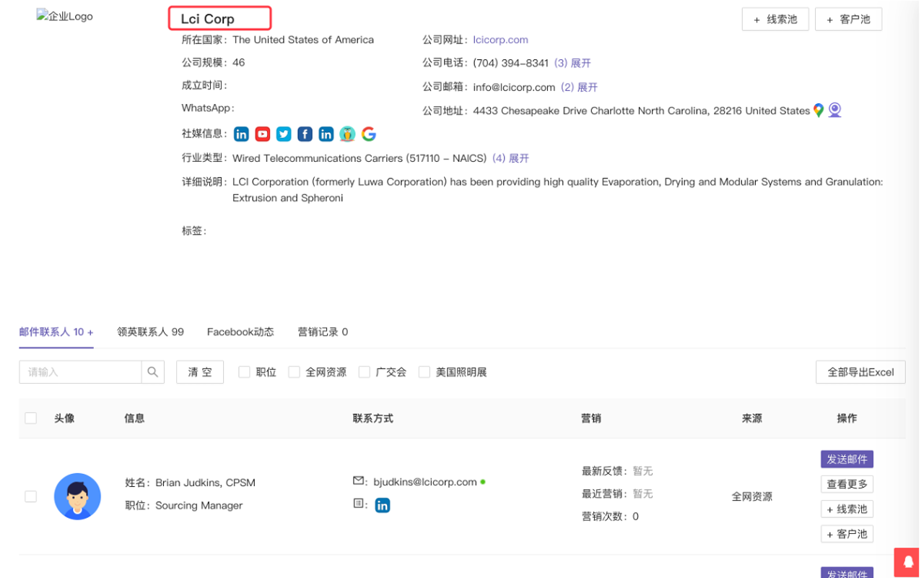The height and width of the screenshot is (578, 924).
Task: Open the Facebook动态 tab
Action: click(x=240, y=332)
